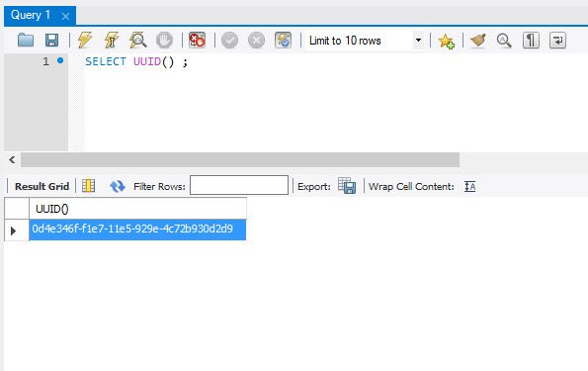Click the Result Grid label
Image resolution: width=588 pixels, height=371 pixels.
pyautogui.click(x=42, y=187)
